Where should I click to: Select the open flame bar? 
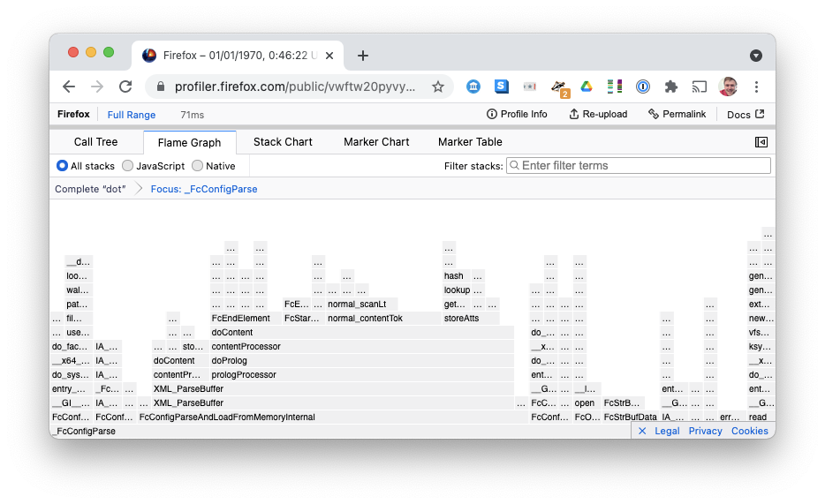[x=587, y=402]
